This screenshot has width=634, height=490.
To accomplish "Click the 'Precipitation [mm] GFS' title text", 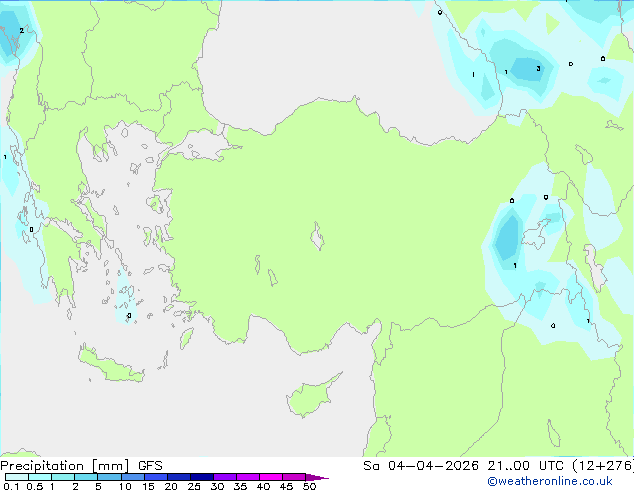I will tap(81, 466).
